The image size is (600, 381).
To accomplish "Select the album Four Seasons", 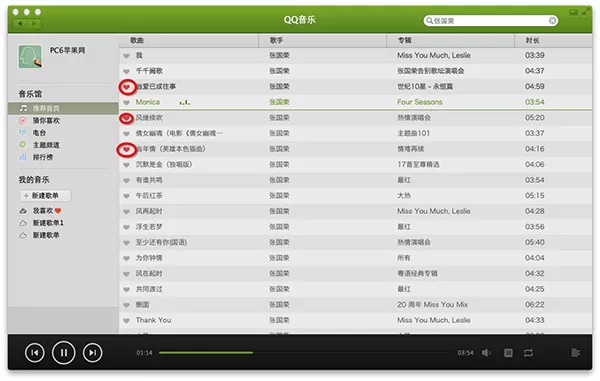I will [419, 102].
